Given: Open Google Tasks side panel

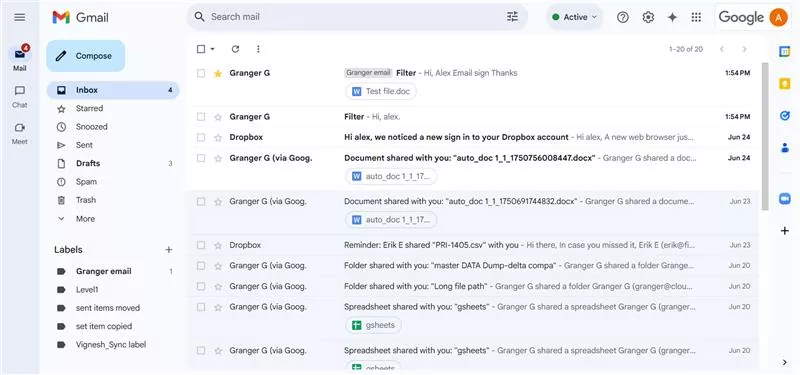Looking at the screenshot, I should [x=785, y=116].
